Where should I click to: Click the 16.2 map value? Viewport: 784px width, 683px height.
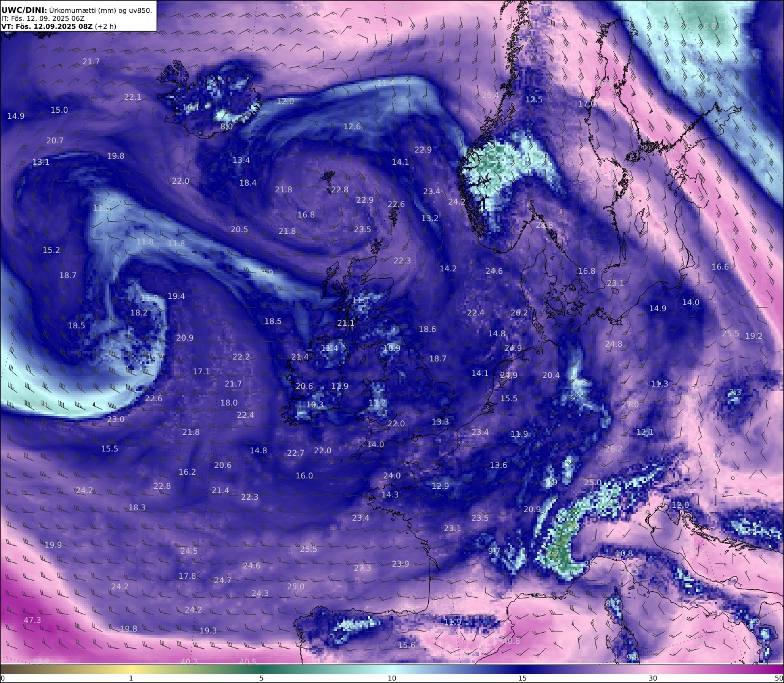[187, 472]
